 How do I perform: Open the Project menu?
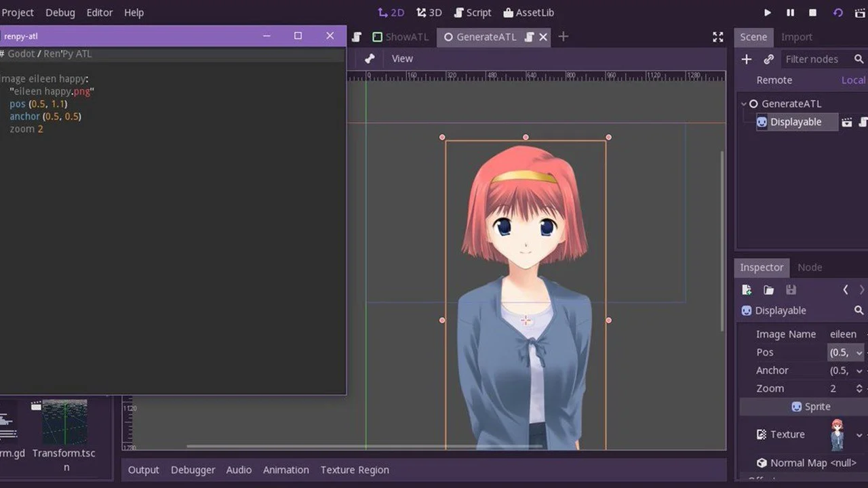click(18, 12)
